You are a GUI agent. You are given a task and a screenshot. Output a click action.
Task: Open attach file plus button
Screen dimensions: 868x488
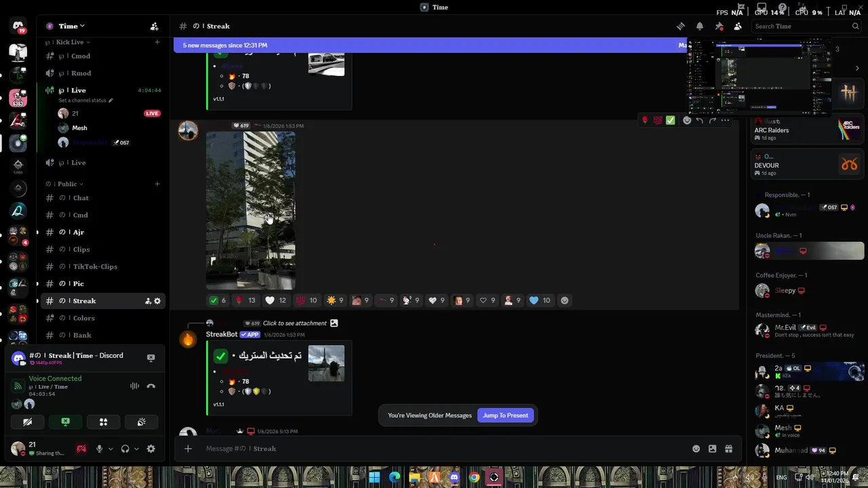(188, 449)
